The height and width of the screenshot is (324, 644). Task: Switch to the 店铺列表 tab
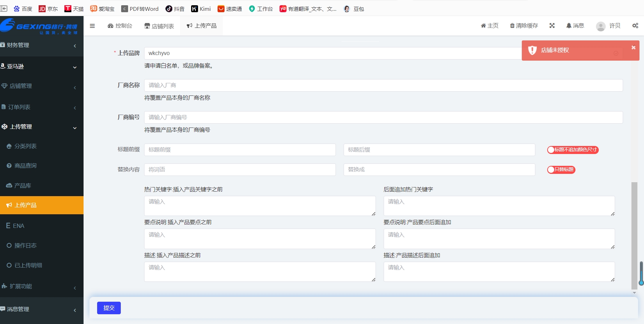159,26
